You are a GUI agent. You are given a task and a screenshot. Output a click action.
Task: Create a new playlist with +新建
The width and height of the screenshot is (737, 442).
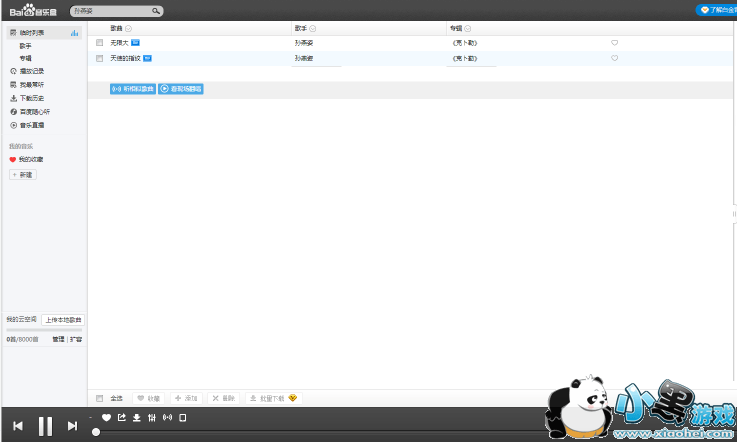(23, 175)
